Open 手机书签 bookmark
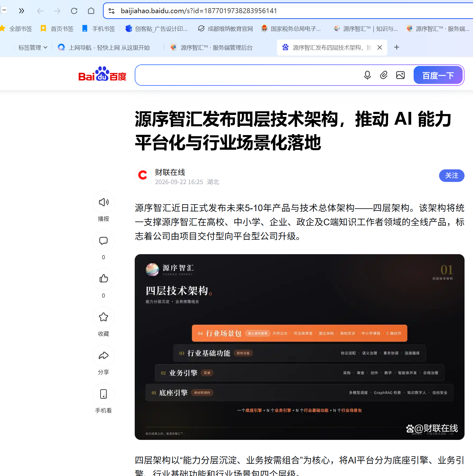The width and height of the screenshot is (473, 476). (98, 29)
